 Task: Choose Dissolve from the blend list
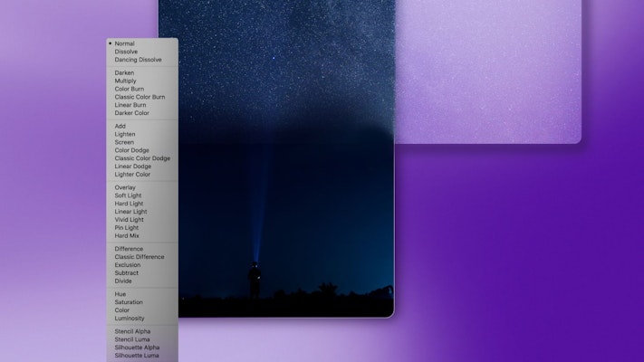(127, 52)
